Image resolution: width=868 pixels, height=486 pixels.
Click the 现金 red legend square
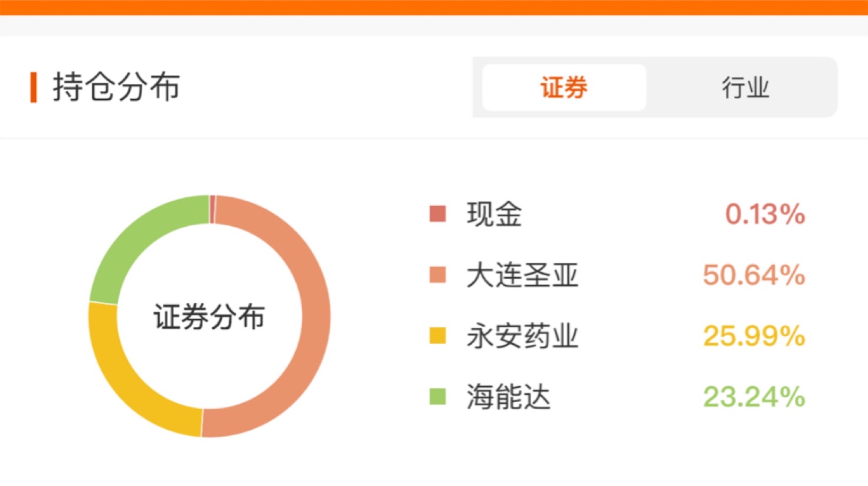(x=437, y=214)
